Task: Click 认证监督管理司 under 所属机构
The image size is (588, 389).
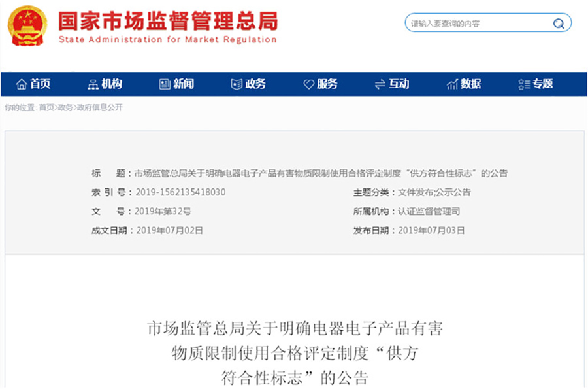Action: [429, 211]
